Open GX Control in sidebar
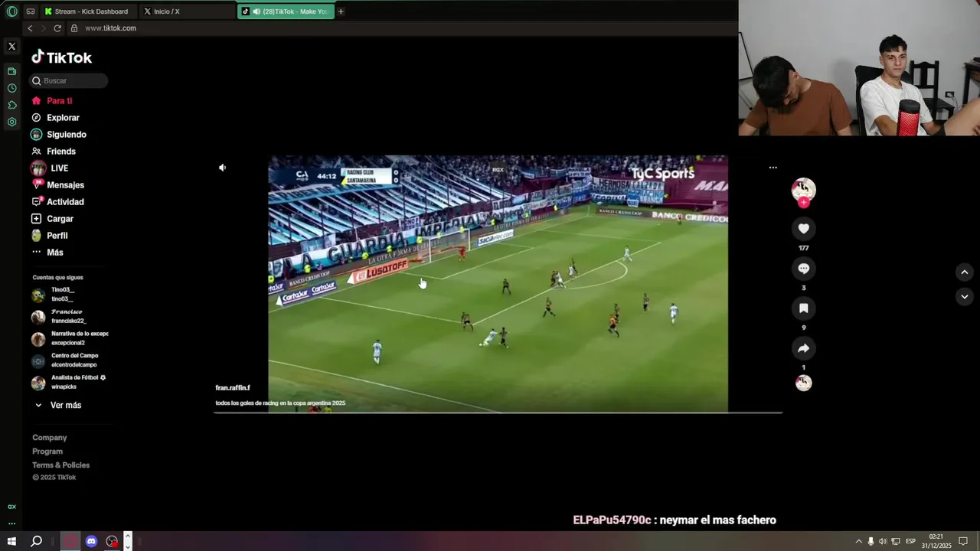Image resolution: width=980 pixels, height=551 pixels. pyautogui.click(x=11, y=507)
